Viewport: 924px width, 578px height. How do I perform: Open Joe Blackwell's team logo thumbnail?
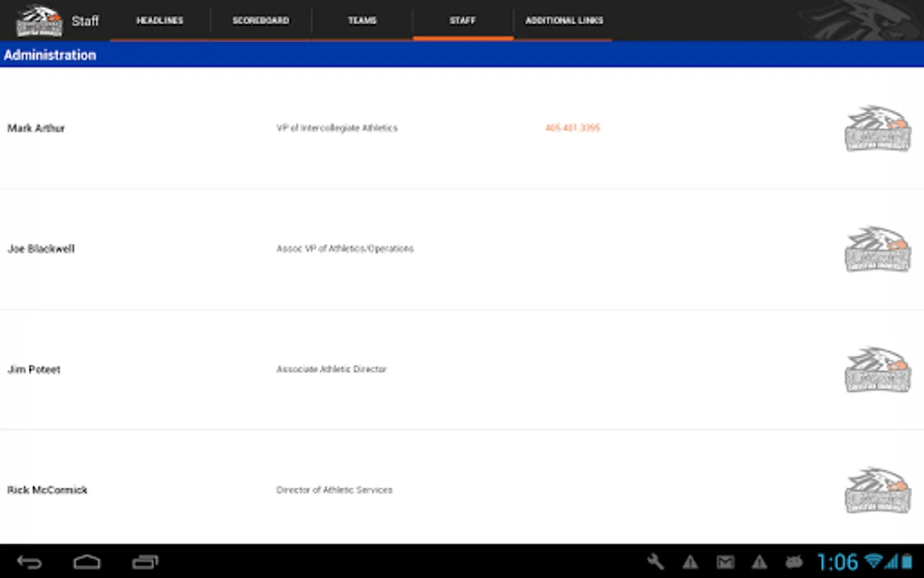(x=877, y=249)
